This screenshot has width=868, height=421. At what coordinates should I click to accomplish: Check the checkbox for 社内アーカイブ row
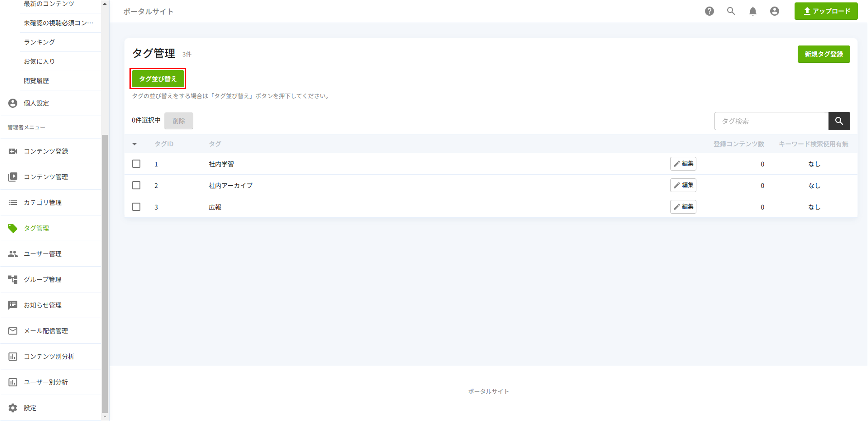coord(136,185)
